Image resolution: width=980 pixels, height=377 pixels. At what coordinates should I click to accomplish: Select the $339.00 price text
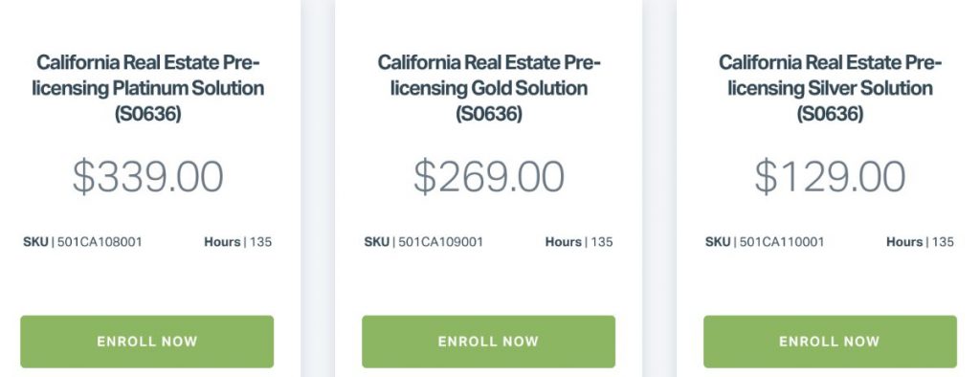pos(147,177)
